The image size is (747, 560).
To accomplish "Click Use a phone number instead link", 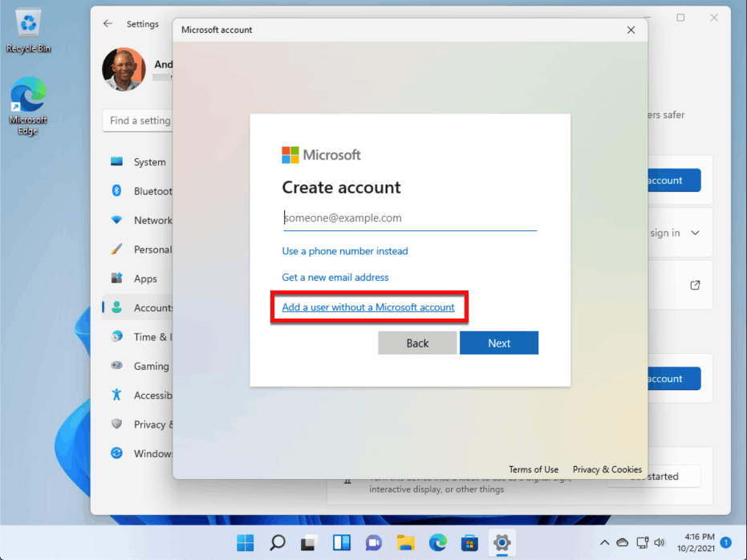I will (345, 251).
